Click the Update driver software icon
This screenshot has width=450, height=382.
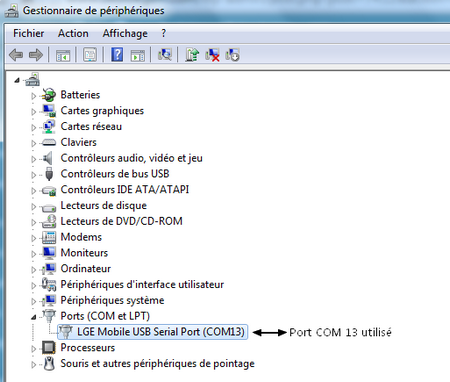[x=192, y=54]
